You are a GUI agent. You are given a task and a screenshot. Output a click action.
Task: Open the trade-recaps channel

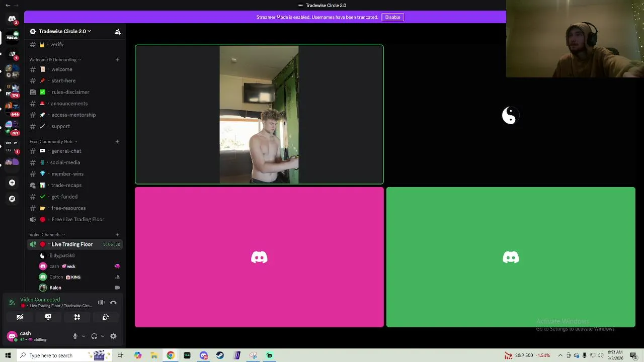tap(74, 185)
